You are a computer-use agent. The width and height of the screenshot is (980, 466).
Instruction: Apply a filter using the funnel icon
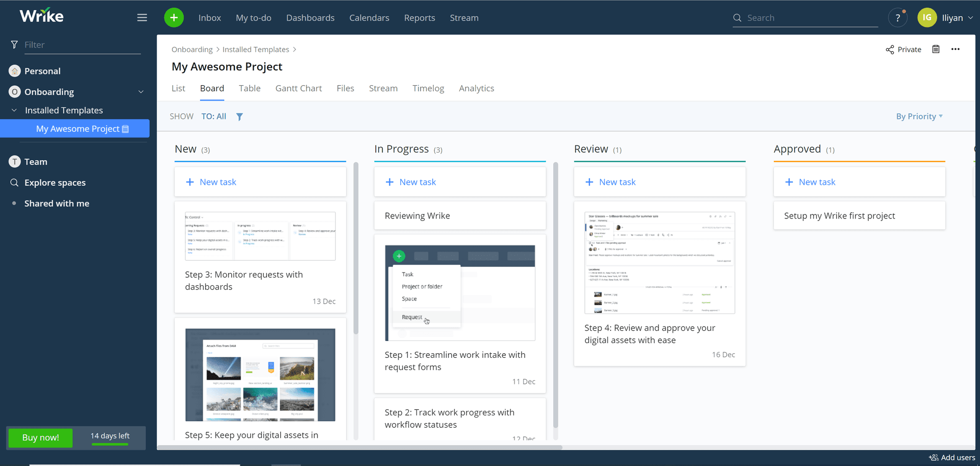pos(239,116)
